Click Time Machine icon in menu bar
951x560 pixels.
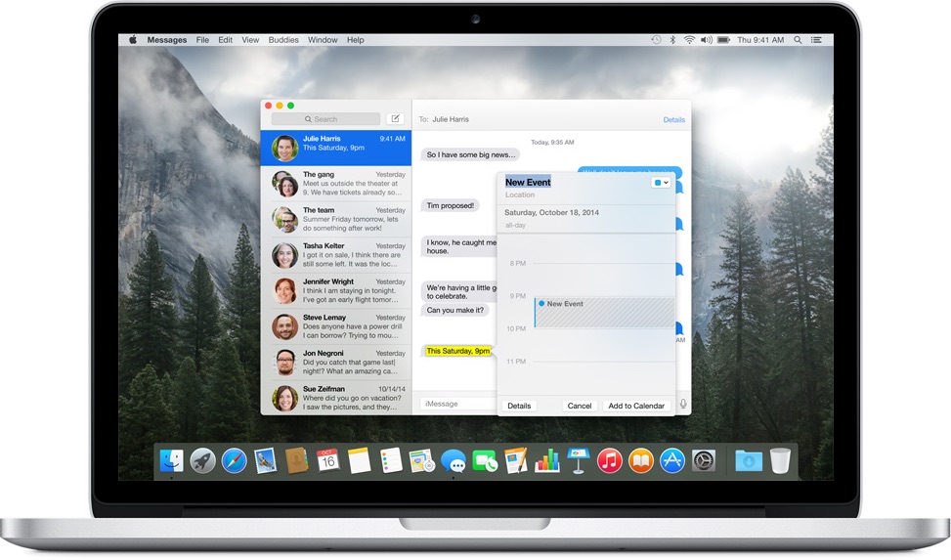656,39
